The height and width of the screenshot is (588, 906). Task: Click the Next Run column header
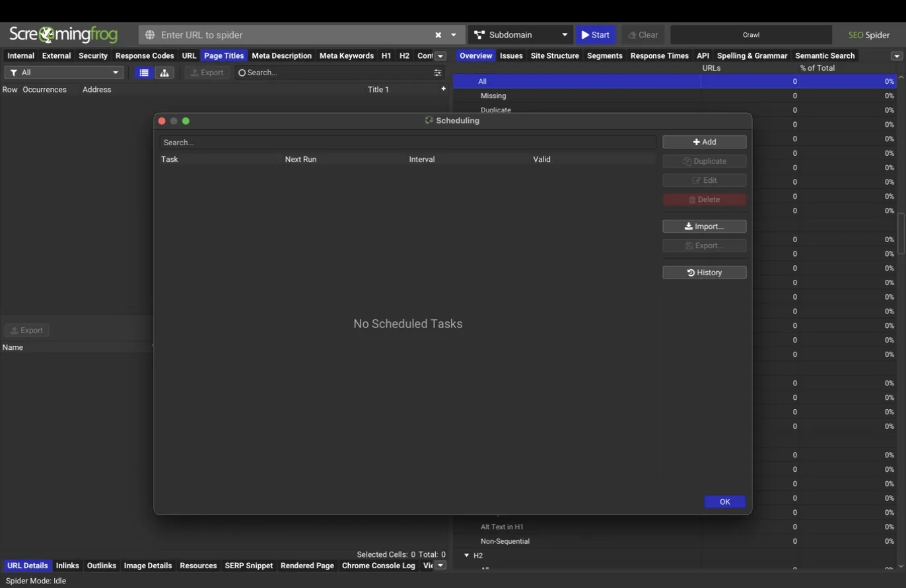(300, 159)
